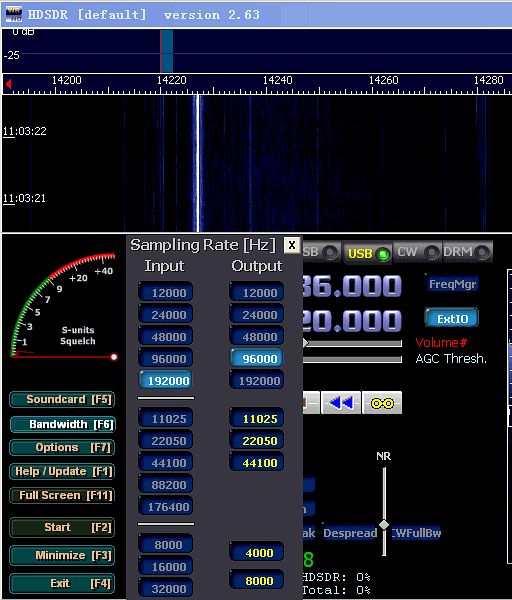Viewport: 512px width, 600px height.
Task: Click the NR noise reduction slider handle
Action: (384, 525)
